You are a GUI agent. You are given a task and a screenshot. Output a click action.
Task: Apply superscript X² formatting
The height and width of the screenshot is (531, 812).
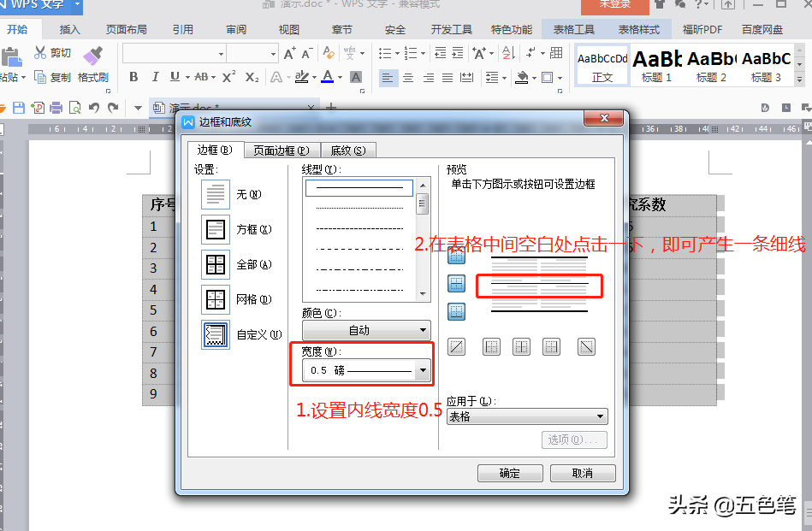[229, 77]
